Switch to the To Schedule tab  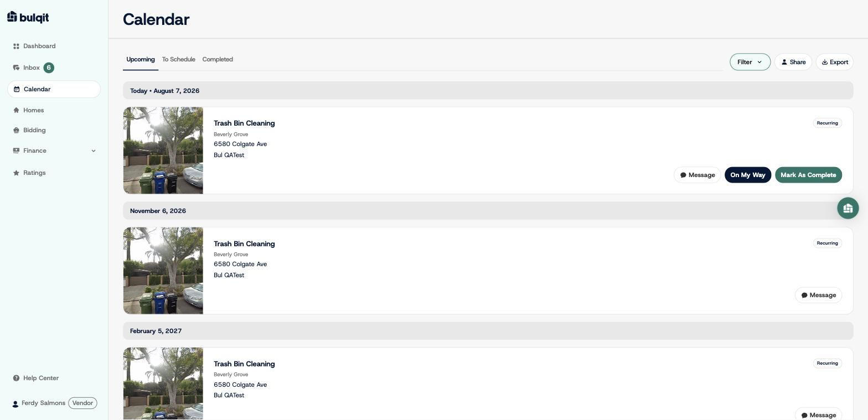(178, 59)
